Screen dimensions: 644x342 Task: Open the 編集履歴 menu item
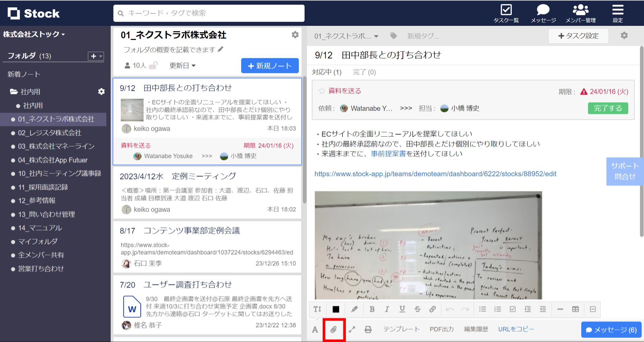(476, 329)
